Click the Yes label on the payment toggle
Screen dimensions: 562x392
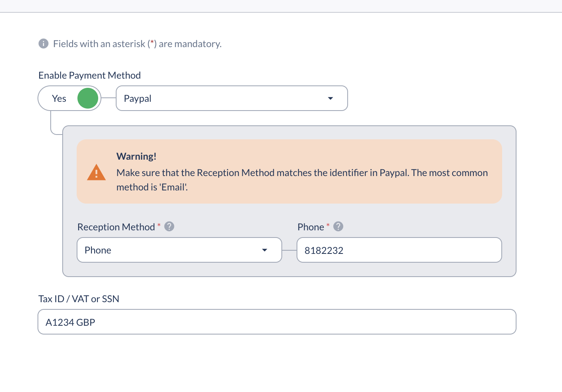click(x=59, y=99)
